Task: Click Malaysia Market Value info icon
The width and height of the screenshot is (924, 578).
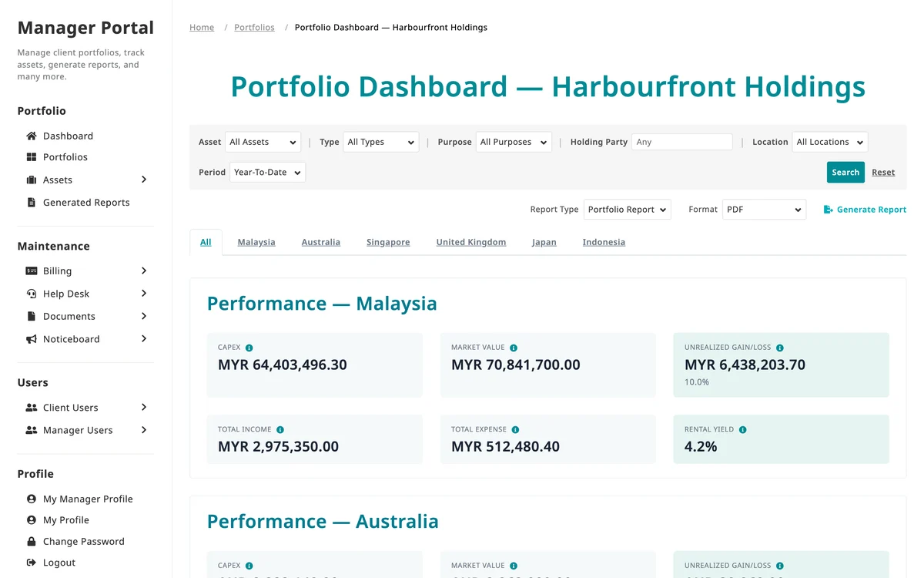Action: pos(514,348)
